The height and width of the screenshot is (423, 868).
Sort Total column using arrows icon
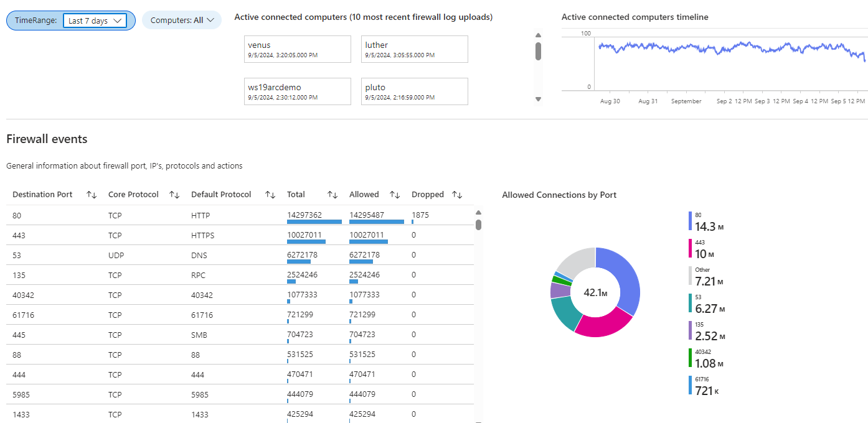pos(332,195)
